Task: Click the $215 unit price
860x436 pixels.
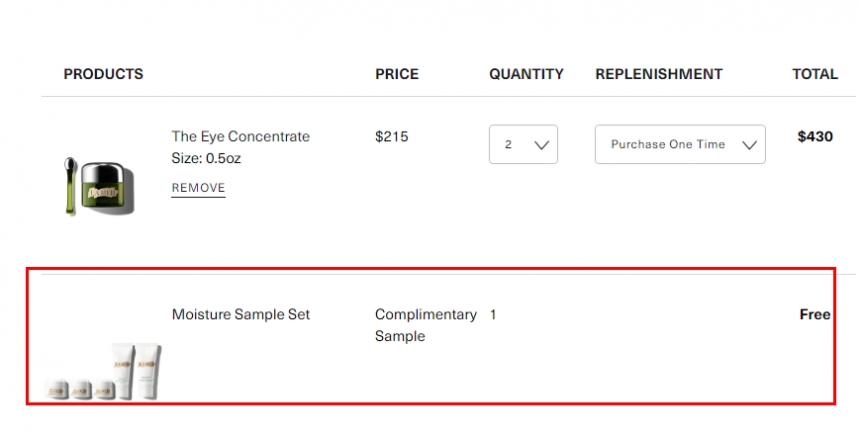Action: (x=391, y=137)
